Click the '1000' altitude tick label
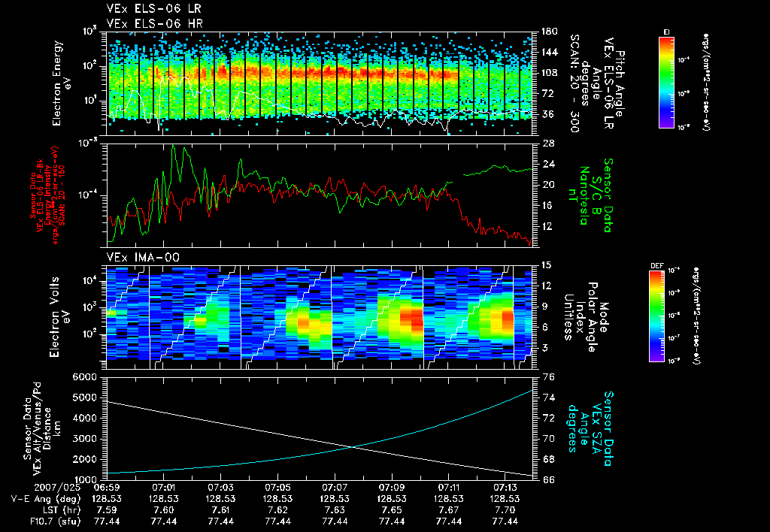Image resolution: width=770 pixels, height=532 pixels. (84, 479)
